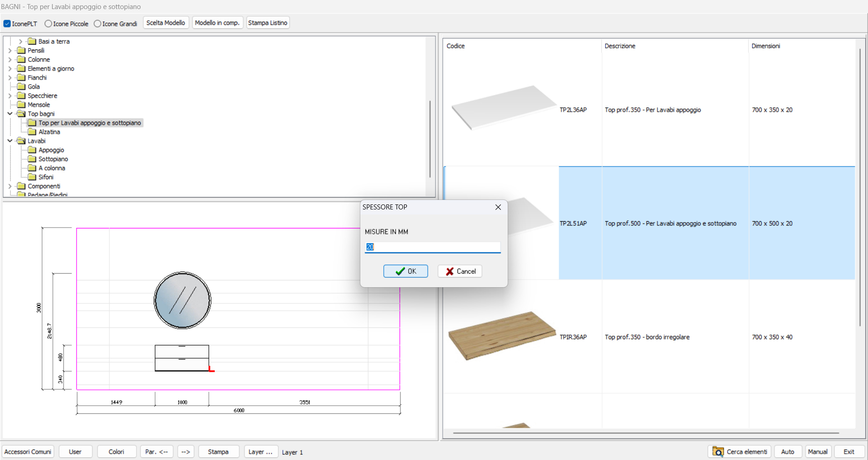The width and height of the screenshot is (868, 460).
Task: Click the Stampa button in bottom bar
Action: click(218, 452)
